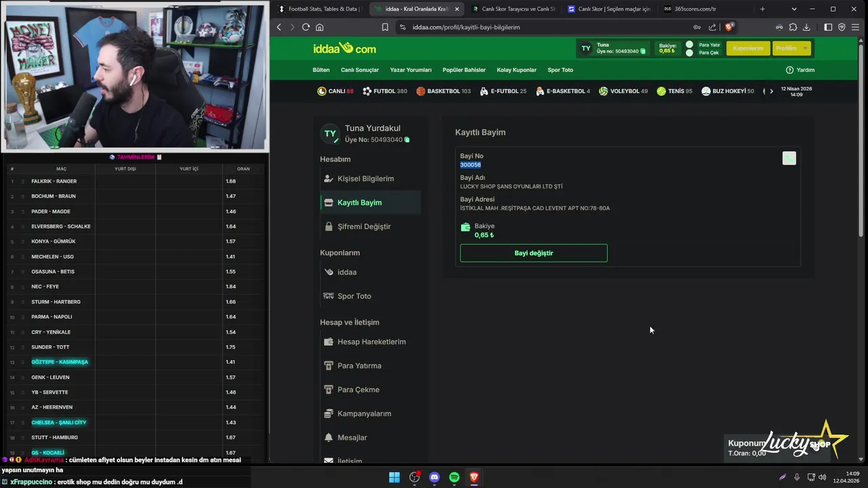Viewport: 868px width, 488px height.
Task: Select E-BASKETBOL sport category
Action: (562, 91)
